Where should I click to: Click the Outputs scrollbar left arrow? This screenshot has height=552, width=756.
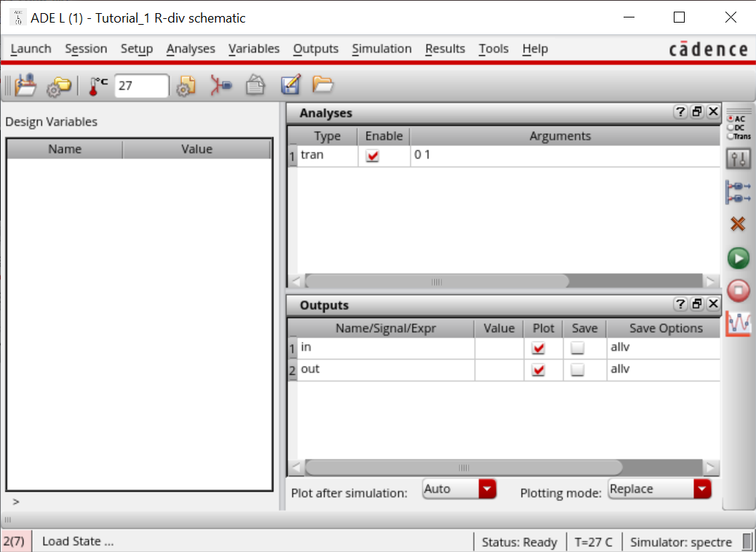296,467
